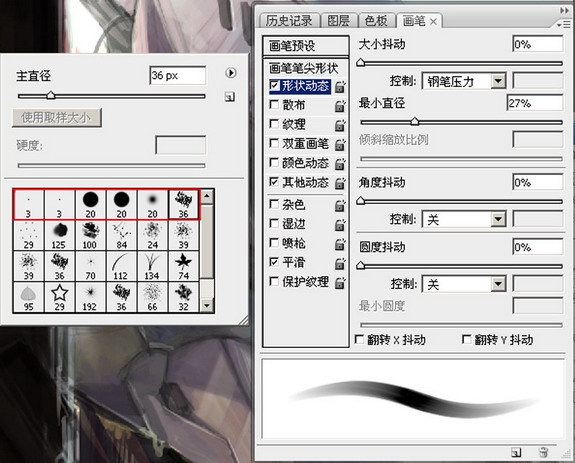575x463 pixels.
Task: Click the new preset icon under flyout arrow
Action: (230, 97)
